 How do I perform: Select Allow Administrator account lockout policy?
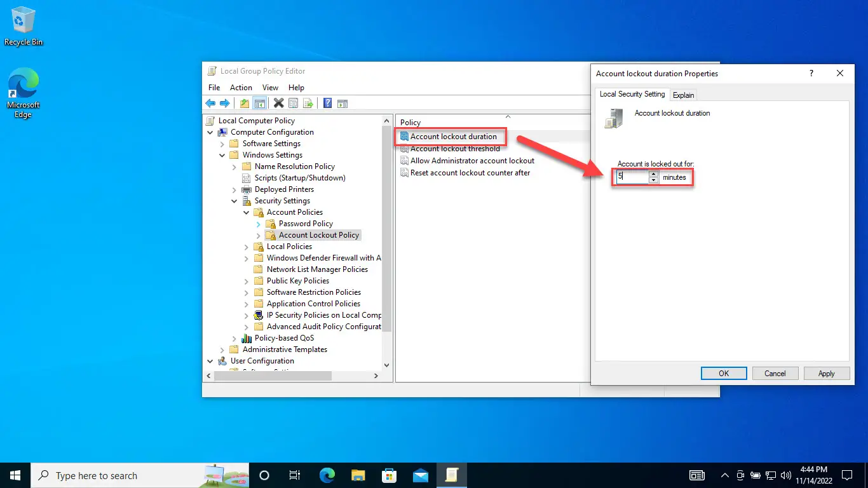(472, 161)
